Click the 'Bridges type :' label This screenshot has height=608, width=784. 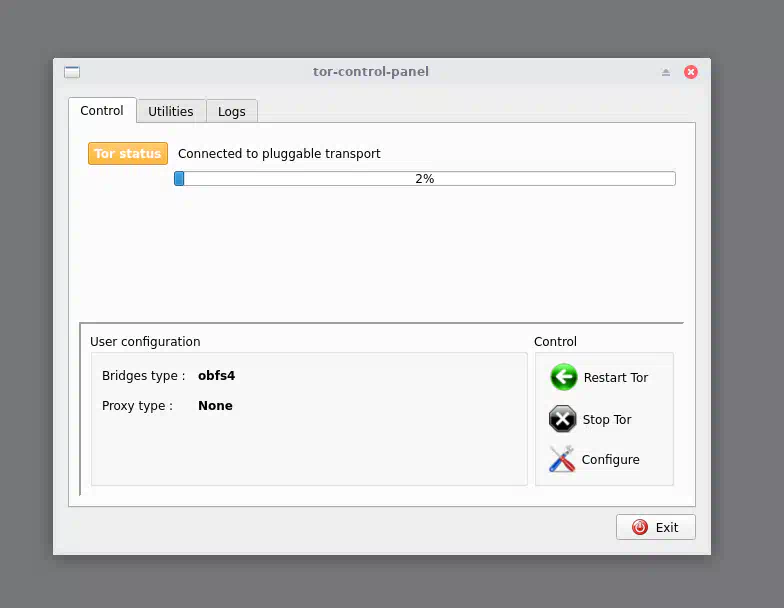click(x=144, y=376)
